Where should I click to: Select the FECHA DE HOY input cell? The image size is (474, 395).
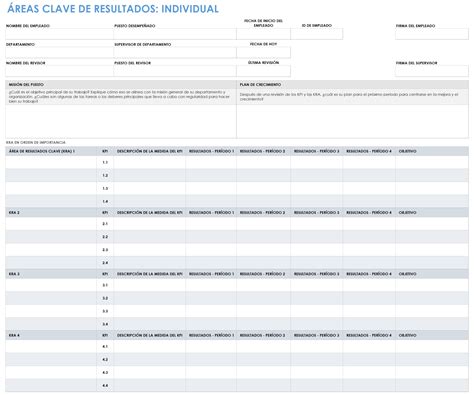pyautogui.click(x=263, y=53)
